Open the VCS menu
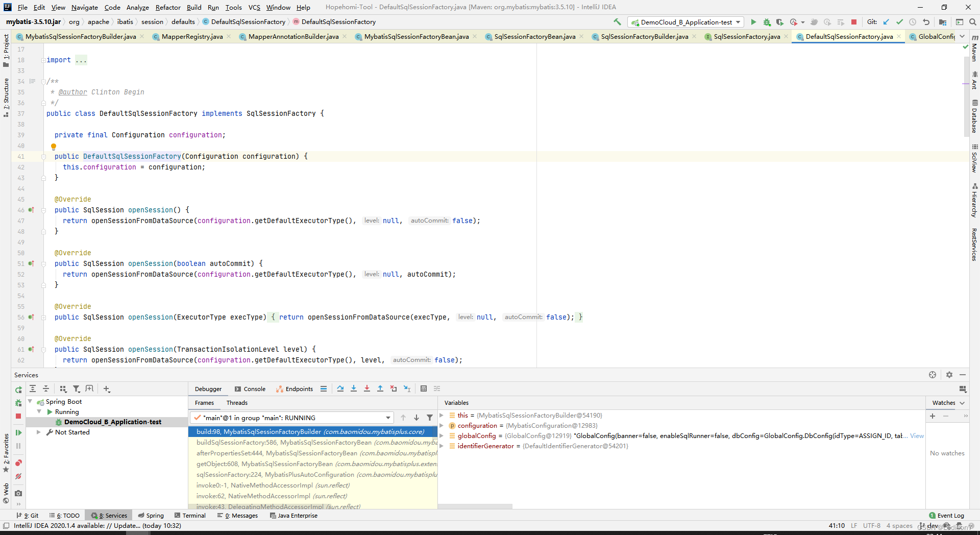The height and width of the screenshot is (535, 980). pyautogui.click(x=254, y=7)
